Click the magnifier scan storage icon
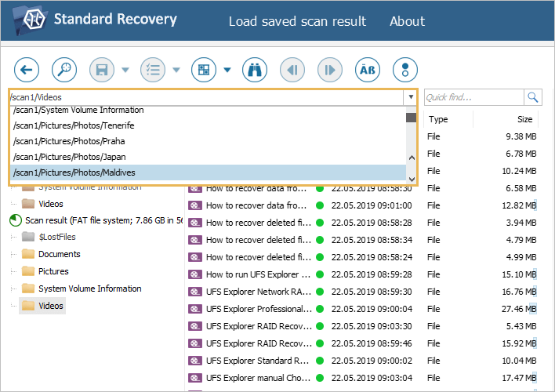 [64, 70]
